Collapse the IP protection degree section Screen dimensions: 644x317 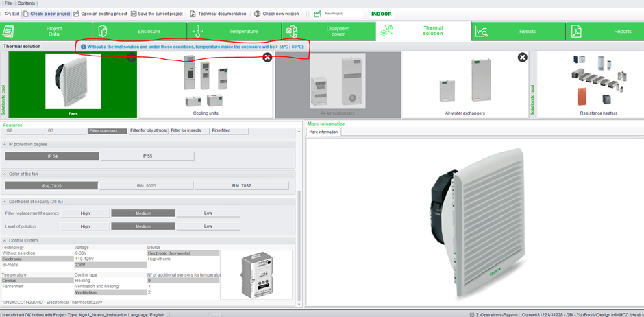pyautogui.click(x=5, y=145)
